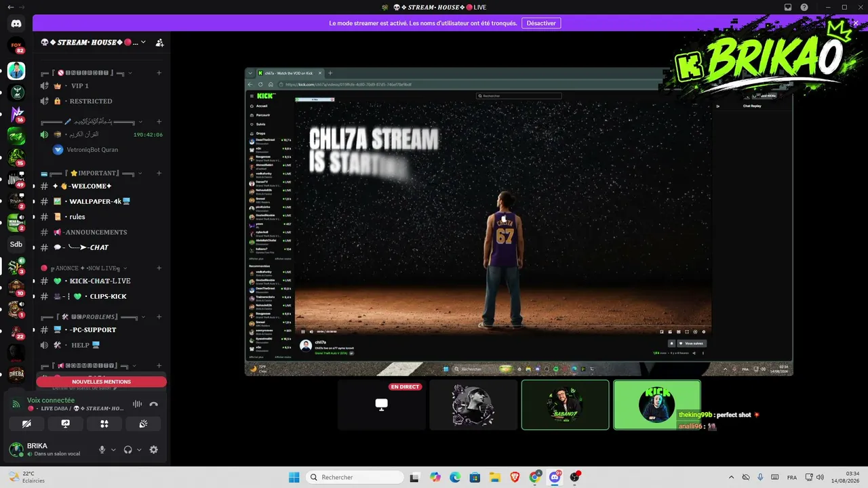Viewport: 868px width, 488px height.
Task: Open microphone input device options arrow
Action: point(113,449)
